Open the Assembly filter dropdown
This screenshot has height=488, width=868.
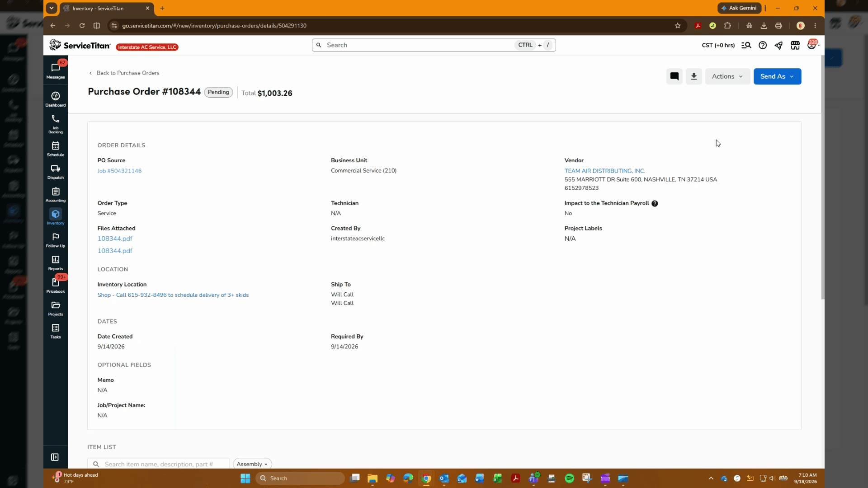pos(252,464)
